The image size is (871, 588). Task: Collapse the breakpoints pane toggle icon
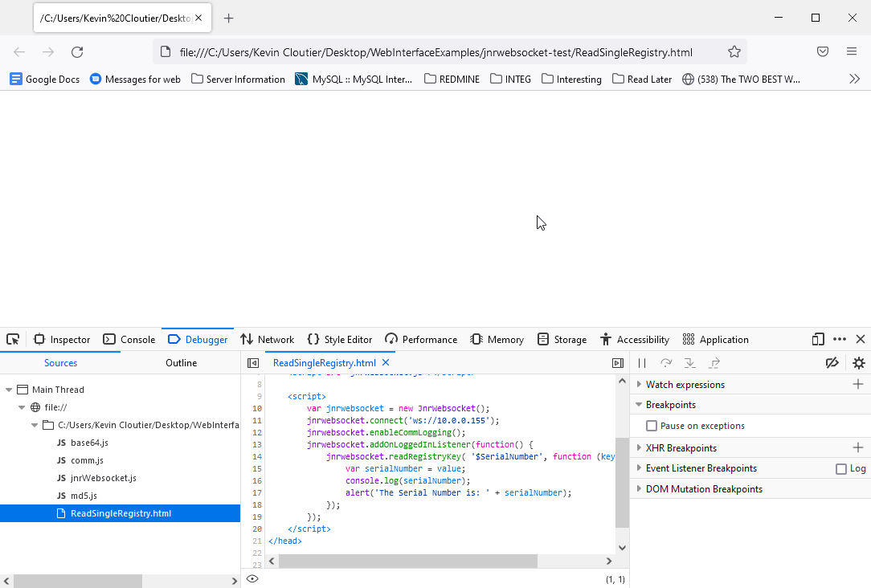[618, 363]
